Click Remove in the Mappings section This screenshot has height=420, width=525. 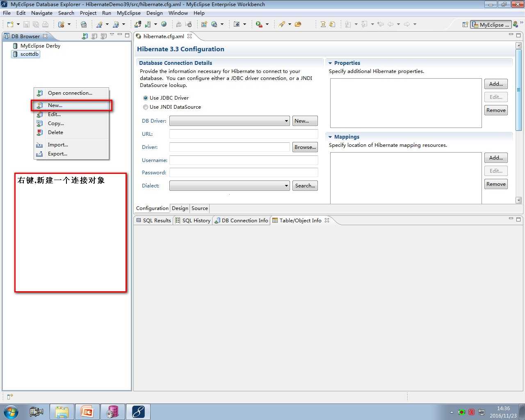tap(496, 184)
